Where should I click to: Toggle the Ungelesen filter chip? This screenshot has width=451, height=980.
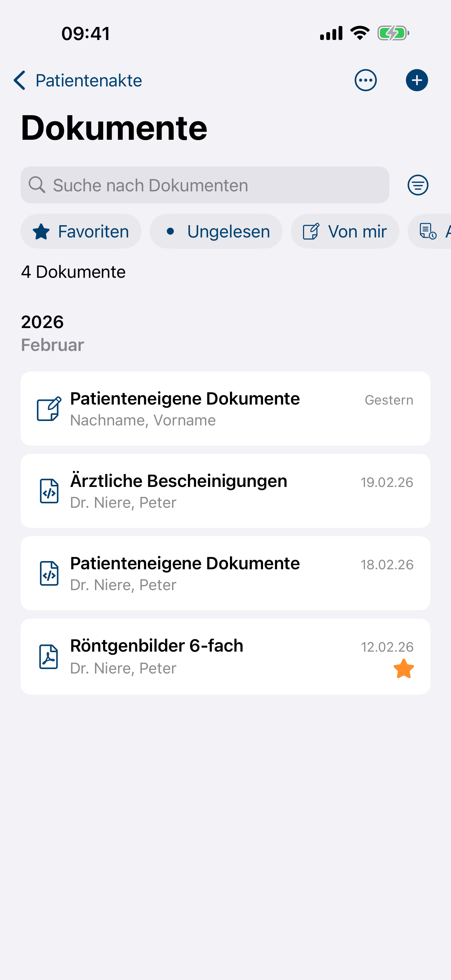[x=216, y=231]
